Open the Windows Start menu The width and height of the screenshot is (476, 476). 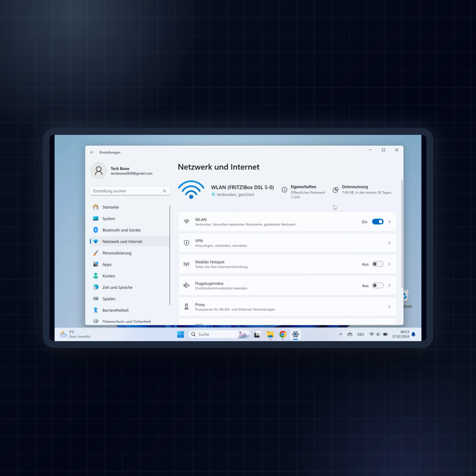(x=180, y=334)
